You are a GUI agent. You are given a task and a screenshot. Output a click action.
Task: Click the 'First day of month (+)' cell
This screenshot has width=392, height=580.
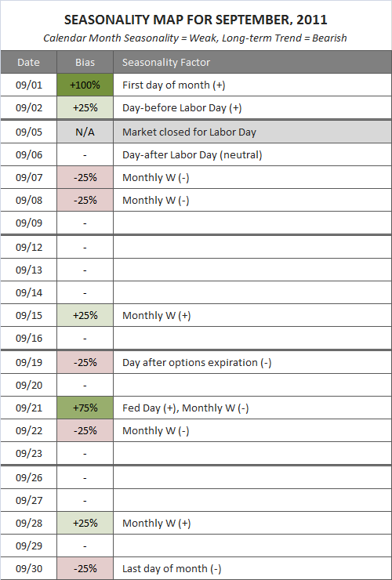point(252,85)
